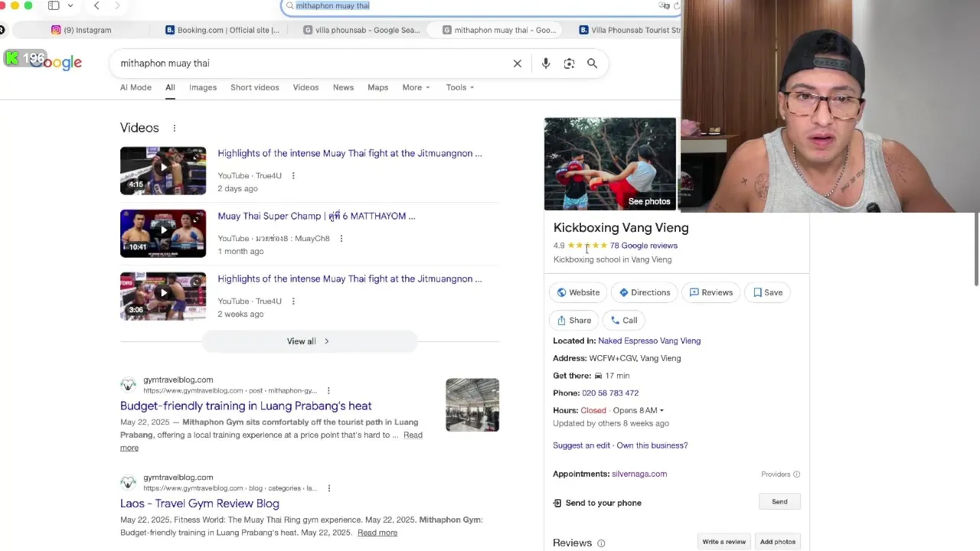
Task: Go back with browser back arrow
Action: pyautogui.click(x=96, y=5)
